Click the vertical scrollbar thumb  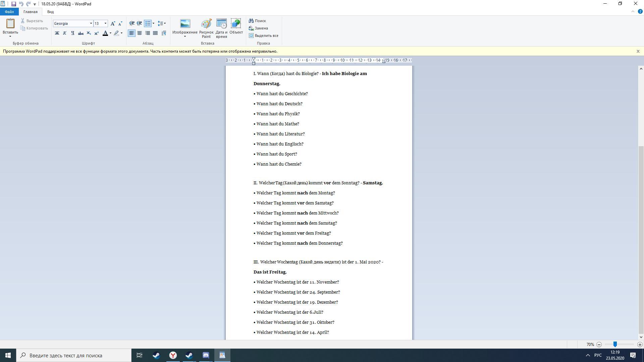641,240
